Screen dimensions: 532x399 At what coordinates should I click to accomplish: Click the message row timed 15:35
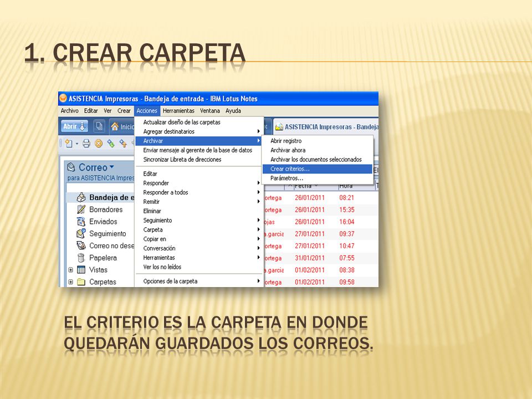click(x=321, y=209)
